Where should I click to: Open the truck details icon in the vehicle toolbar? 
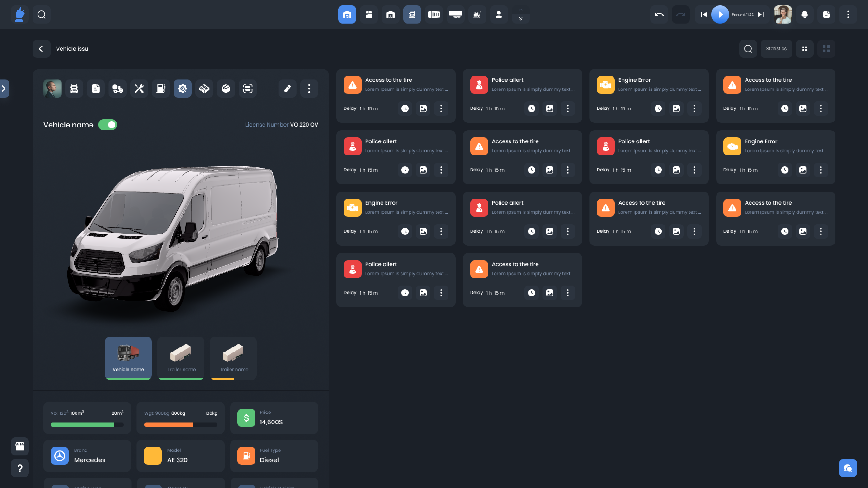74,89
